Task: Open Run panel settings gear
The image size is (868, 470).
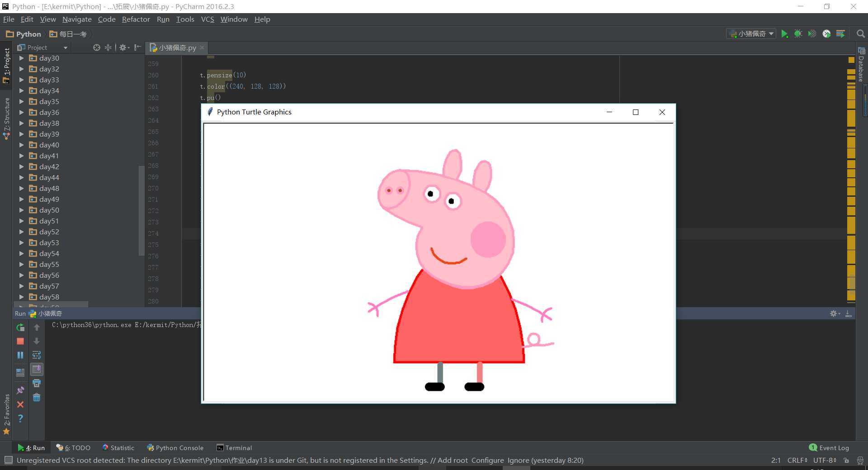Action: [835, 313]
